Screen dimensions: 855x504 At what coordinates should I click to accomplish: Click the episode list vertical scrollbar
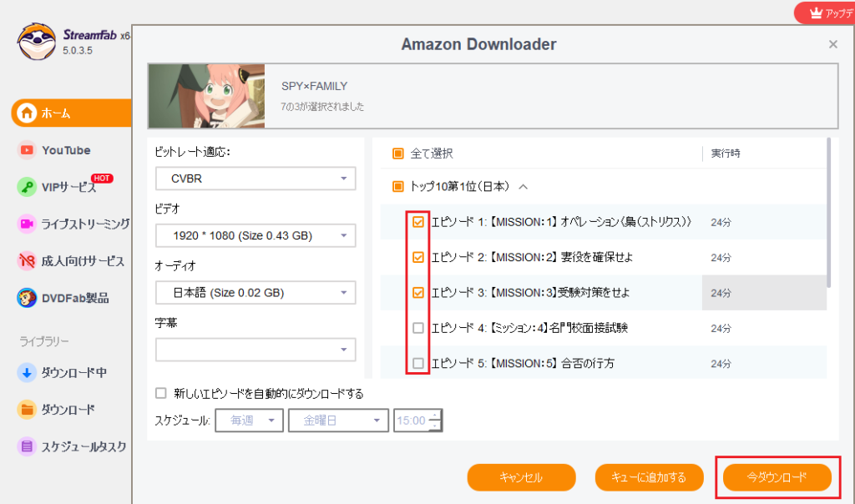tap(829, 213)
